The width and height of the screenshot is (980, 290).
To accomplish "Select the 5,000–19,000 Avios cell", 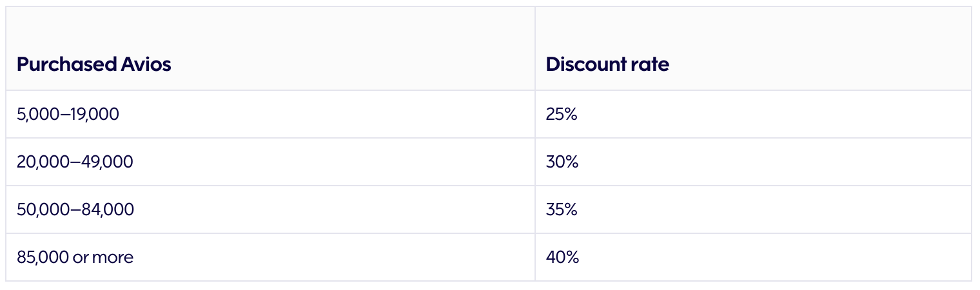I will click(68, 115).
